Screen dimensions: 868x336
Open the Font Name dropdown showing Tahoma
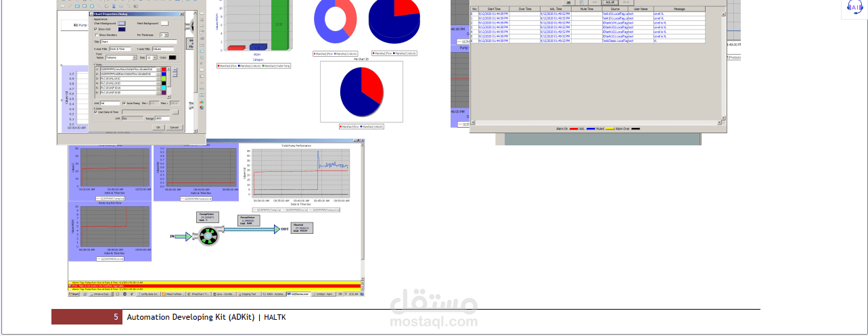point(121,57)
